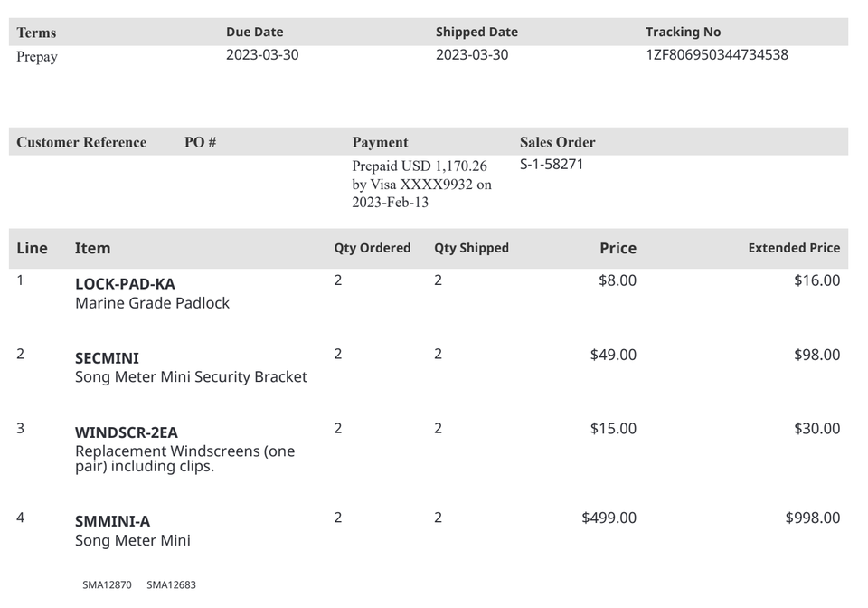Click the tracking number 1ZF806950344734538
This screenshot has height=608, width=868.
click(x=716, y=55)
